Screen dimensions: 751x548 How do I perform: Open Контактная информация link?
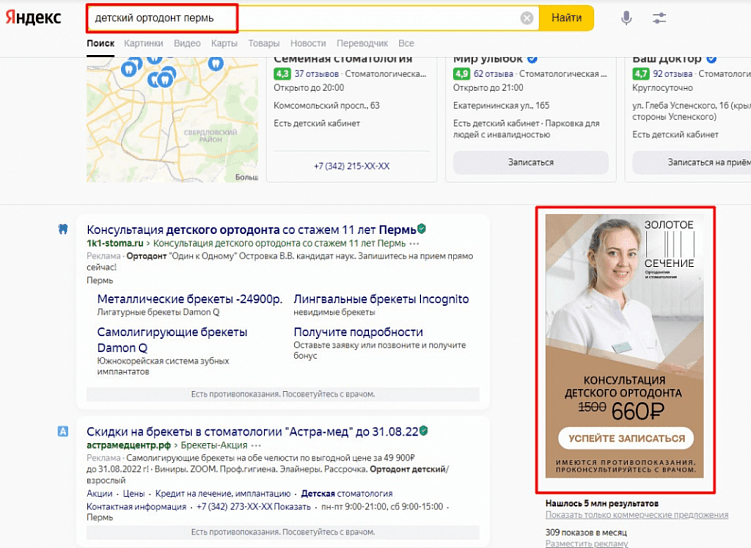pos(137,507)
